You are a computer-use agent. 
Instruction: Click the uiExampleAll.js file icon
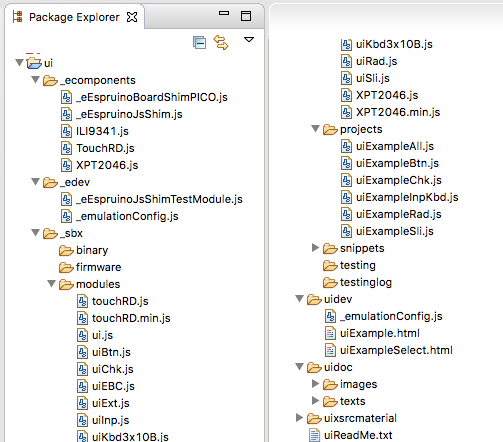click(x=347, y=146)
